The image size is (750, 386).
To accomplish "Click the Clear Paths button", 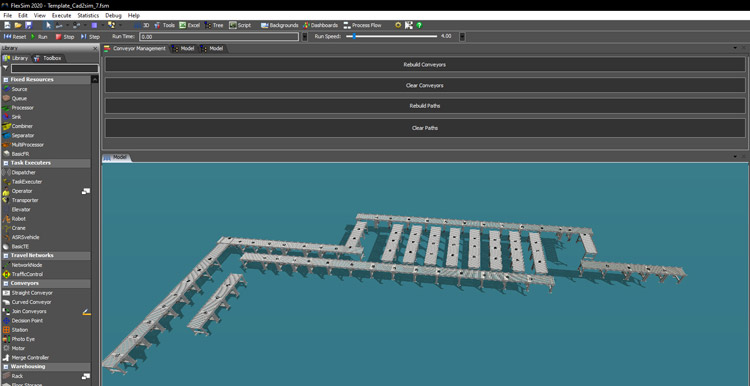I will [x=425, y=128].
